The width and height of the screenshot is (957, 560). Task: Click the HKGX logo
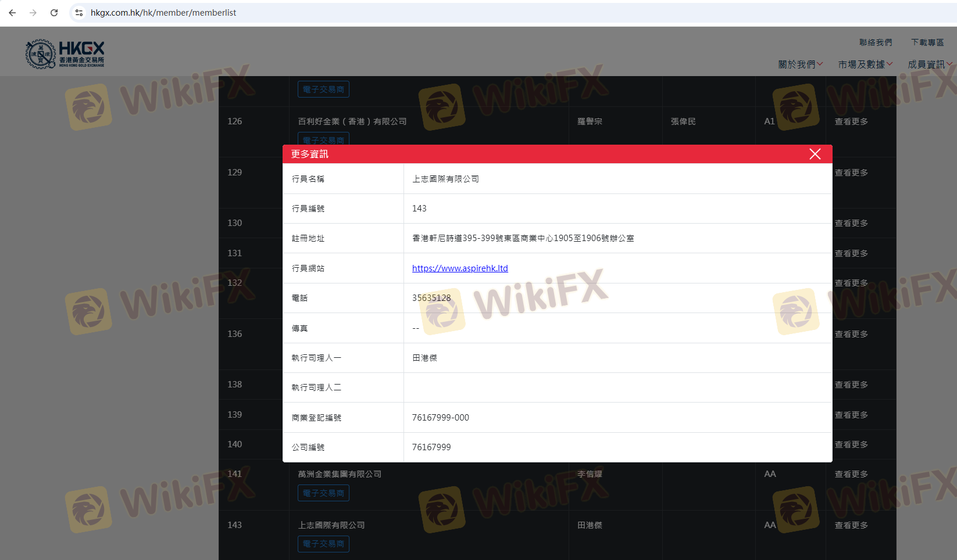pos(65,54)
